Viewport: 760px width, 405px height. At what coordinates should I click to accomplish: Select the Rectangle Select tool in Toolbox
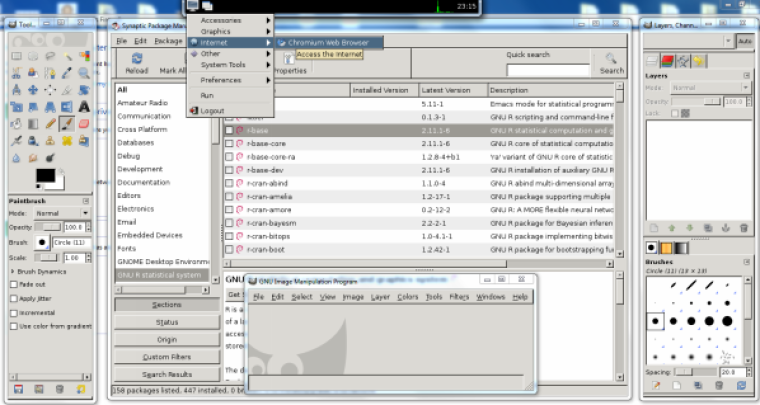pyautogui.click(x=16, y=56)
